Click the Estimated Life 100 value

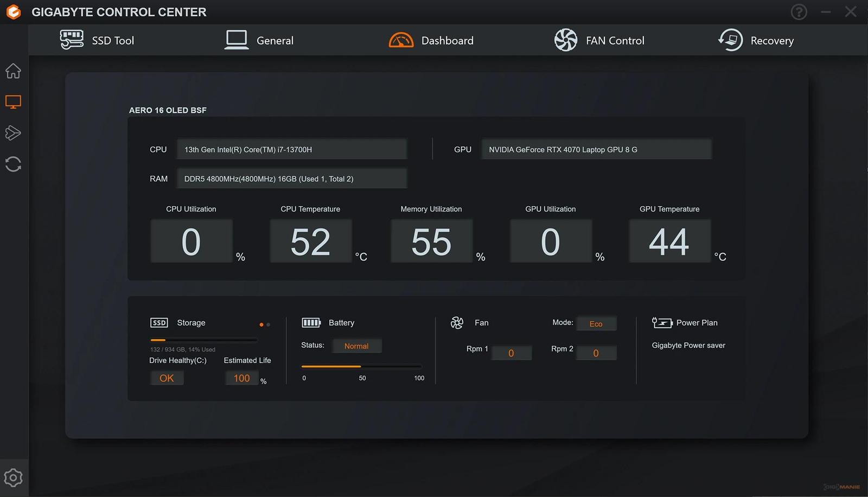[x=241, y=378]
